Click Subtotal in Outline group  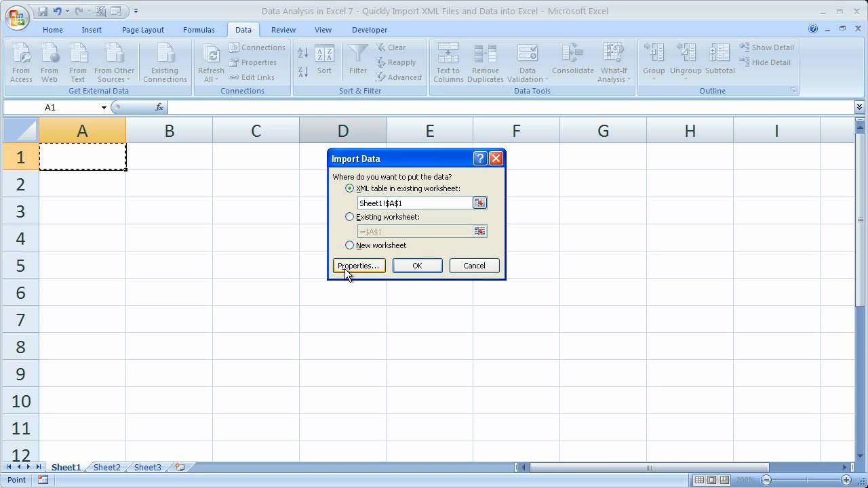pyautogui.click(x=720, y=60)
